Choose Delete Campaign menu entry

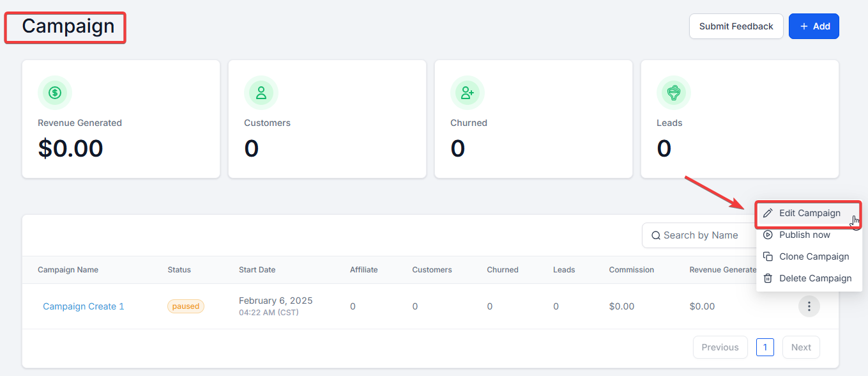(x=815, y=278)
